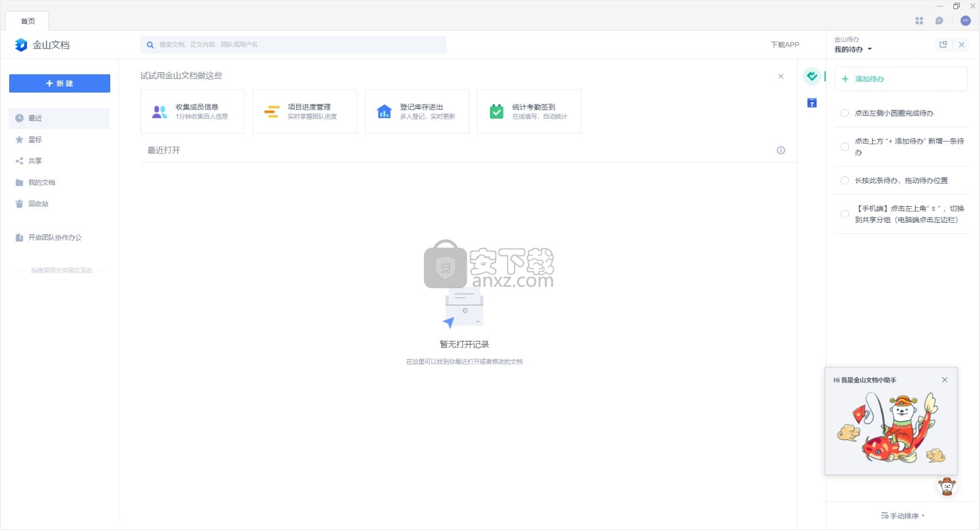The image size is (980, 530).
Task: Open the 收集成员信息 template card
Action: pyautogui.click(x=192, y=111)
